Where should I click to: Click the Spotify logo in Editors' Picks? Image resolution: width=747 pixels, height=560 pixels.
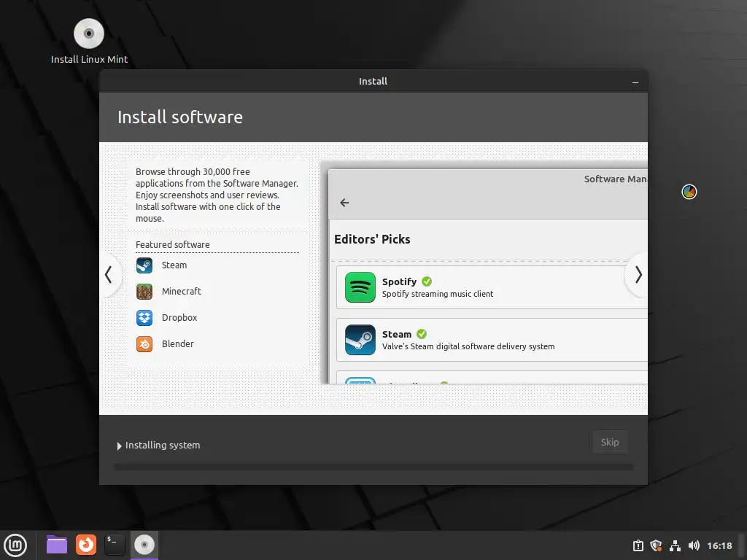[x=360, y=287]
